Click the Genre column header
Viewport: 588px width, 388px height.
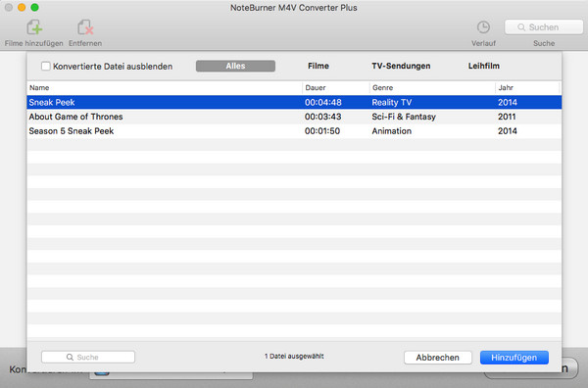coord(432,88)
